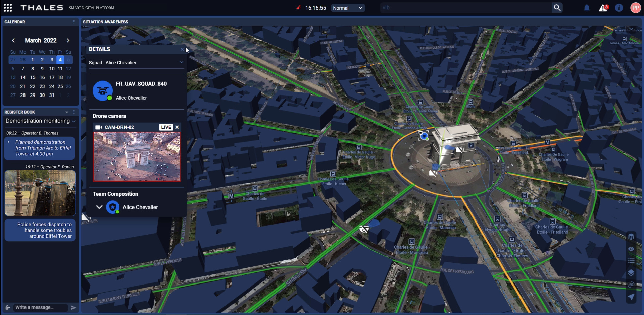The width and height of the screenshot is (644, 315).
Task: Send message with the arrow icon
Action: [x=73, y=307]
